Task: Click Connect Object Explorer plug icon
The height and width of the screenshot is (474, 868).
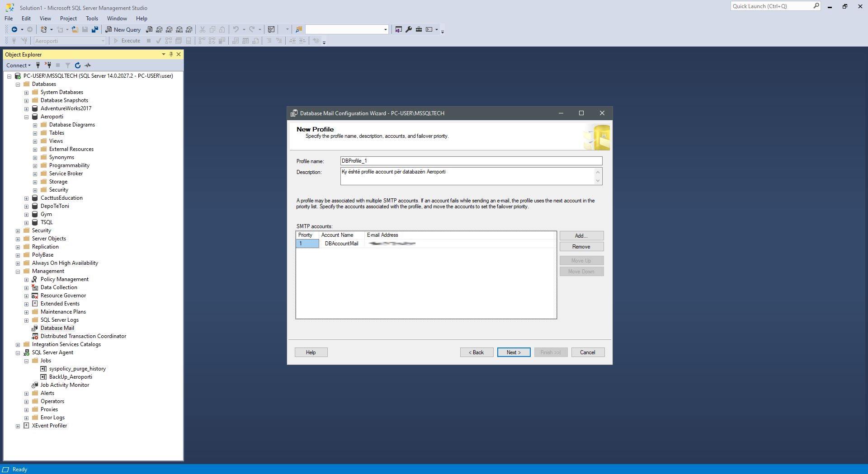Action: (38, 65)
